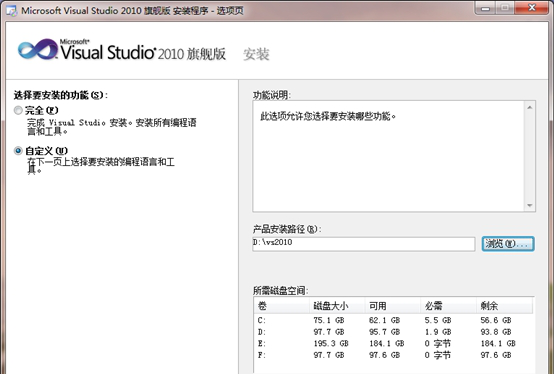Click the 56.6 GB remaining value
The width and height of the screenshot is (554, 388).
point(496,320)
